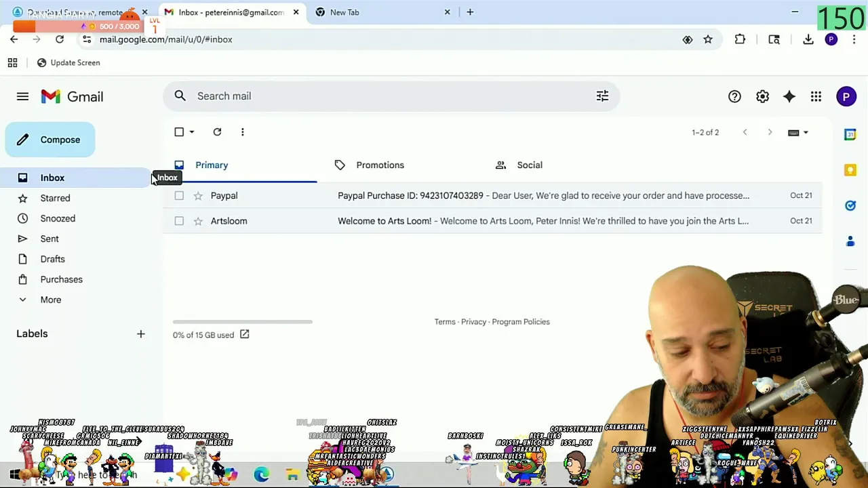Open Microsoft Edge in the taskbar

261,474
